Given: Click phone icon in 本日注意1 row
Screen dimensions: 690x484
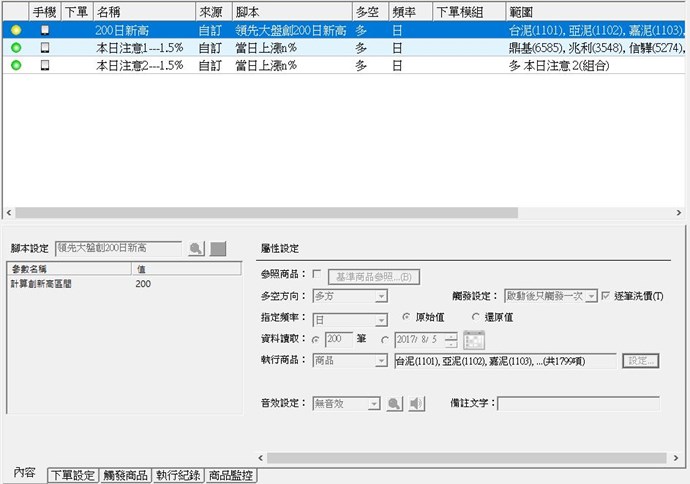Looking at the screenshot, I should tap(44, 48).
